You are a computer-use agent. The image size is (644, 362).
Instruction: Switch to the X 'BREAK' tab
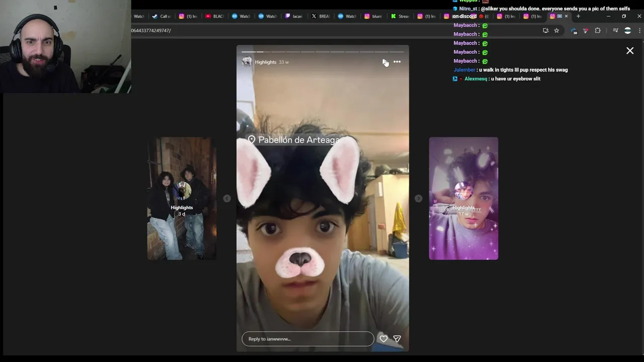320,16
